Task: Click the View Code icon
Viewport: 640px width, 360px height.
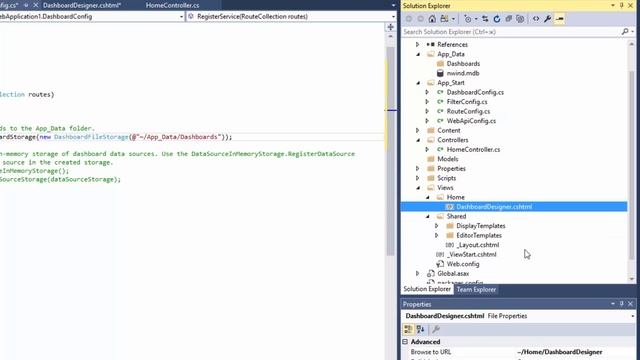Action: (536, 19)
